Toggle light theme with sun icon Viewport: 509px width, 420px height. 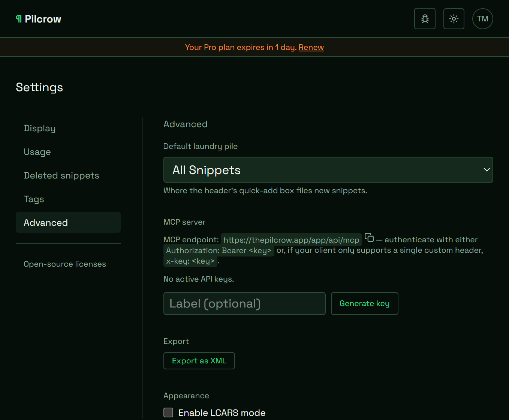click(454, 19)
